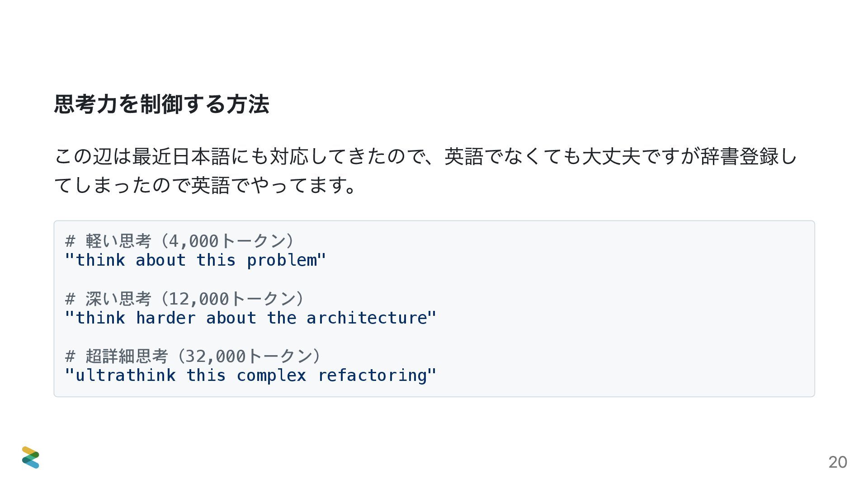Click the 32,000 number in the third comment
Image resolution: width=868 pixels, height=488 pixels.
click(216, 357)
